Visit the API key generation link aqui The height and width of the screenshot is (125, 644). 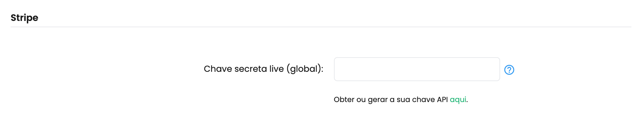(x=458, y=100)
